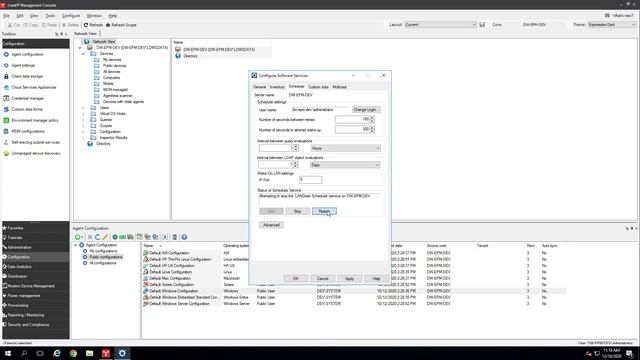Image resolution: width=640 pixels, height=360 pixels.
Task: Select Data Analytics toolbox group
Action: tap(19, 267)
